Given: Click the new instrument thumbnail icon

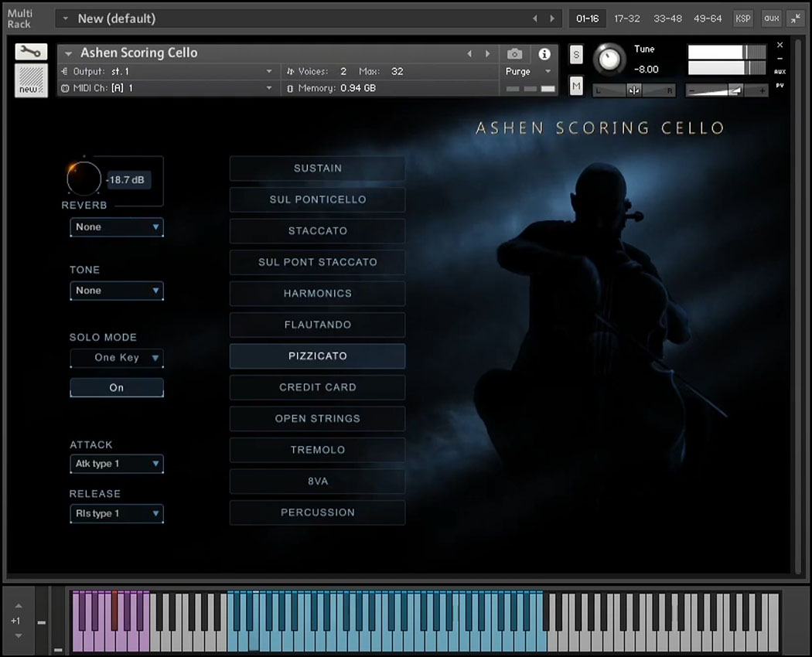Looking at the screenshot, I should [31, 80].
